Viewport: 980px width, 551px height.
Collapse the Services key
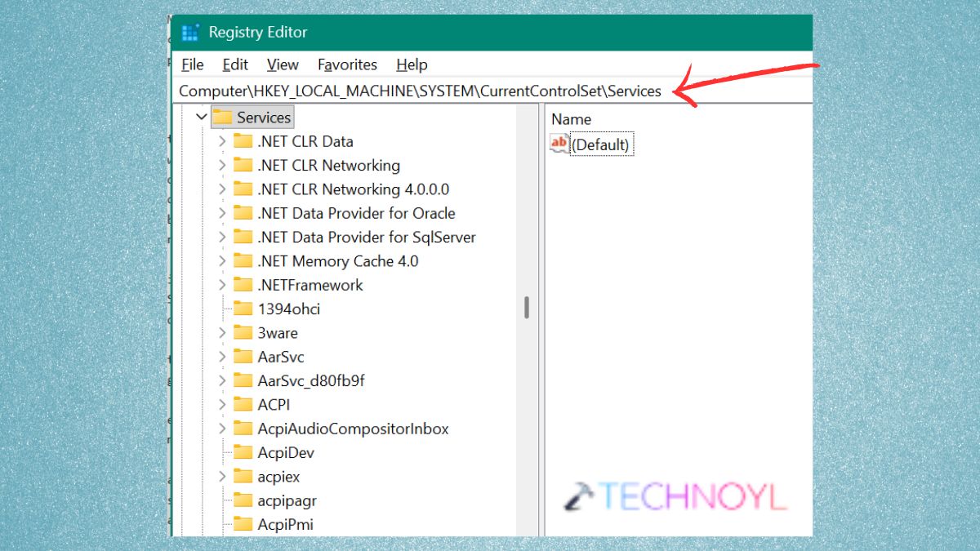(x=202, y=117)
